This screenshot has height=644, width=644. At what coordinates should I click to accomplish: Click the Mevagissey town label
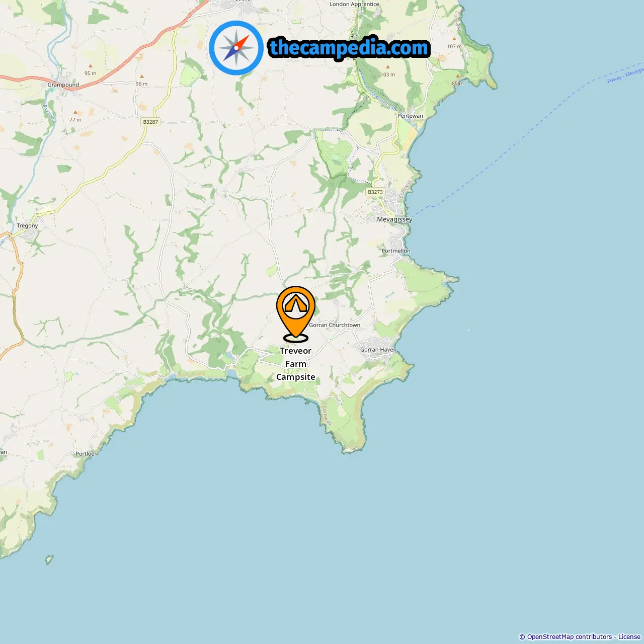pyautogui.click(x=394, y=219)
